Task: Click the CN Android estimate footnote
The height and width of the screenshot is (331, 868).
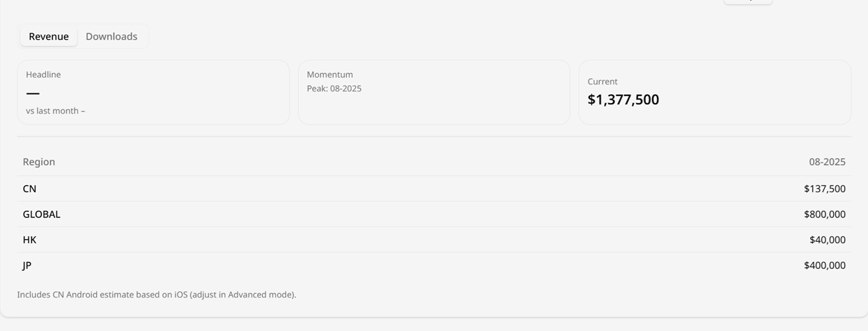Action: coord(157,295)
